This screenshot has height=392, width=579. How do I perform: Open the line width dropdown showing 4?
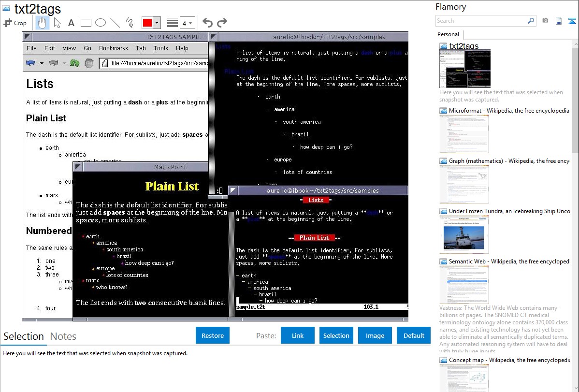[x=187, y=23]
